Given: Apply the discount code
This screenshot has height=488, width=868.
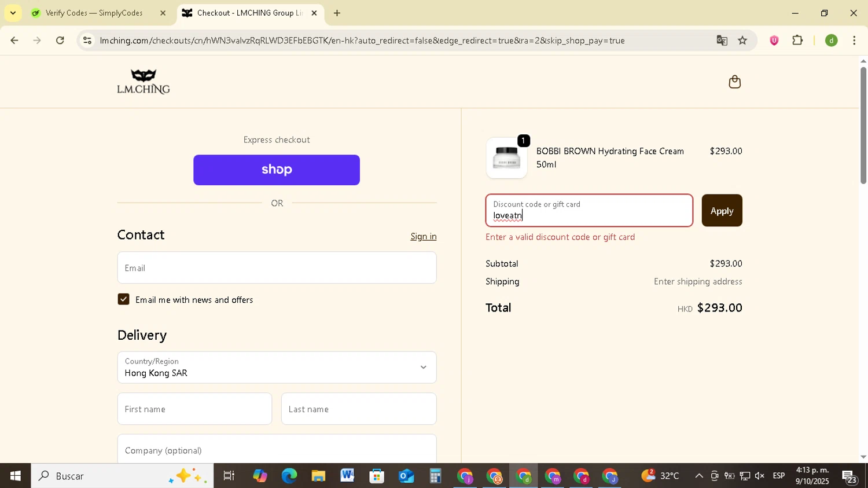Looking at the screenshot, I should pos(722,211).
